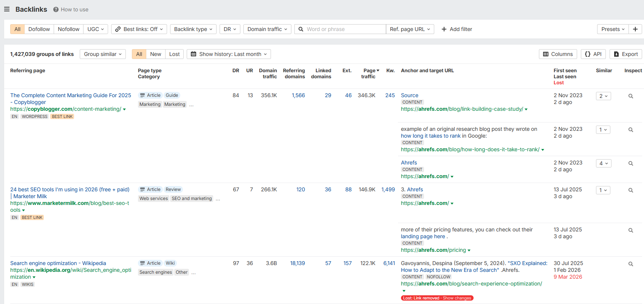Switch to the New links tab

156,54
